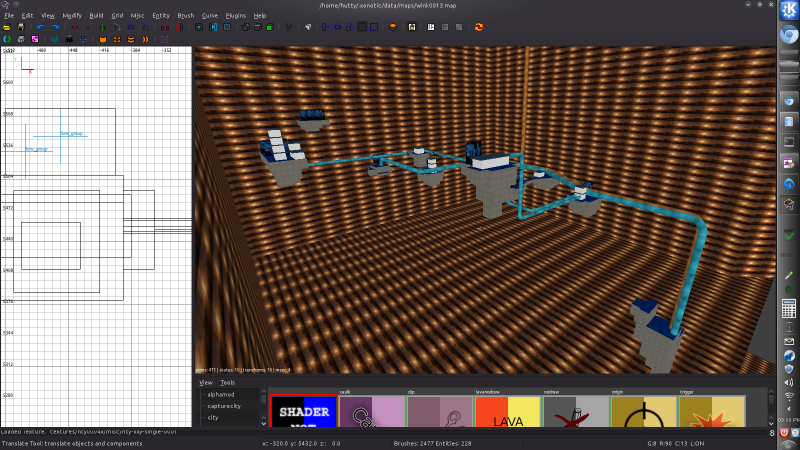Viewport: 800px width, 450px height.
Task: Click the Save map floppy icon
Action: click(x=20, y=27)
